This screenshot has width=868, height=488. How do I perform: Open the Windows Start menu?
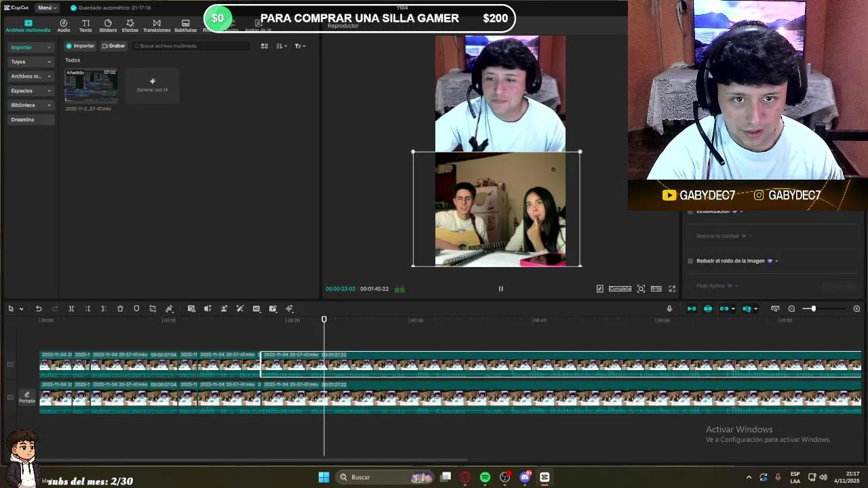coord(323,477)
